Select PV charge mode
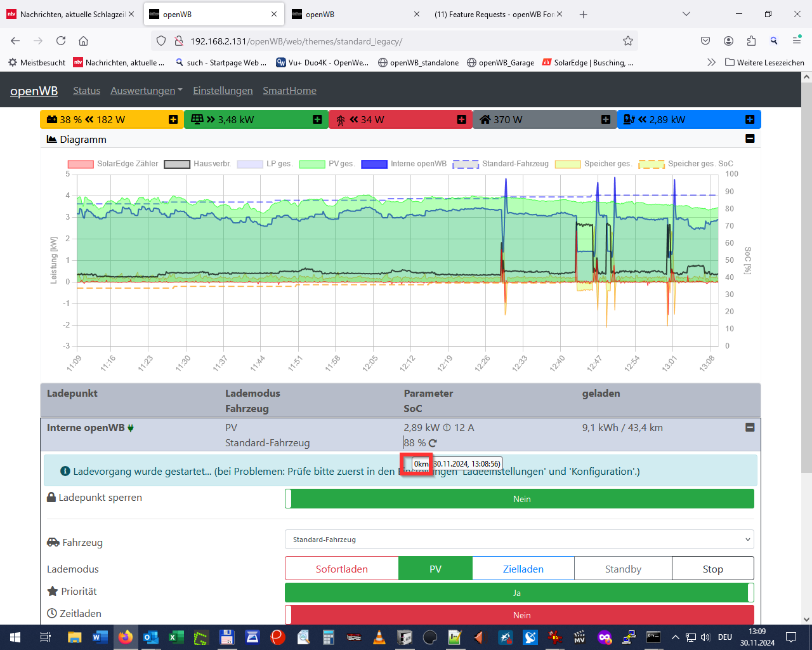This screenshot has height=650, width=812. [435, 569]
